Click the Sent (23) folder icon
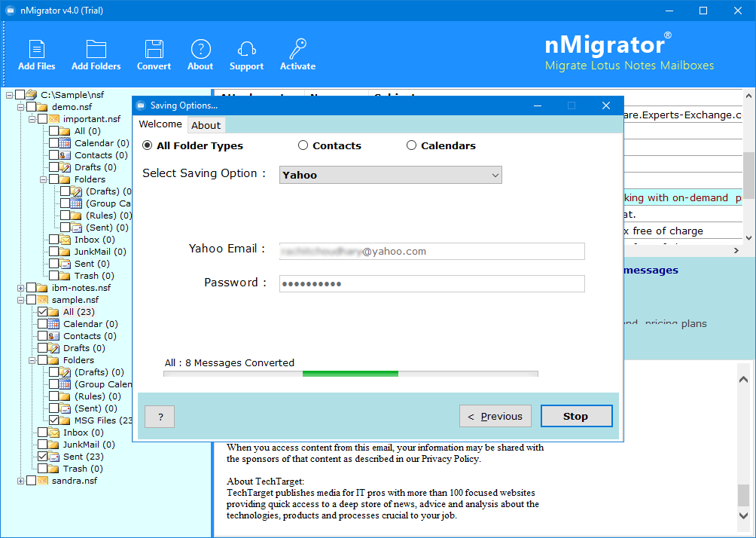The image size is (756, 538). coord(54,457)
